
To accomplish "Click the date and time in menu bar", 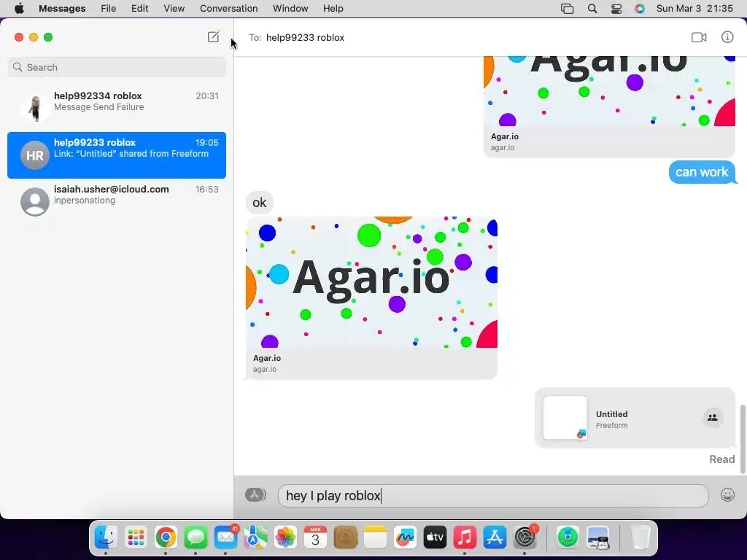I will click(x=694, y=9).
